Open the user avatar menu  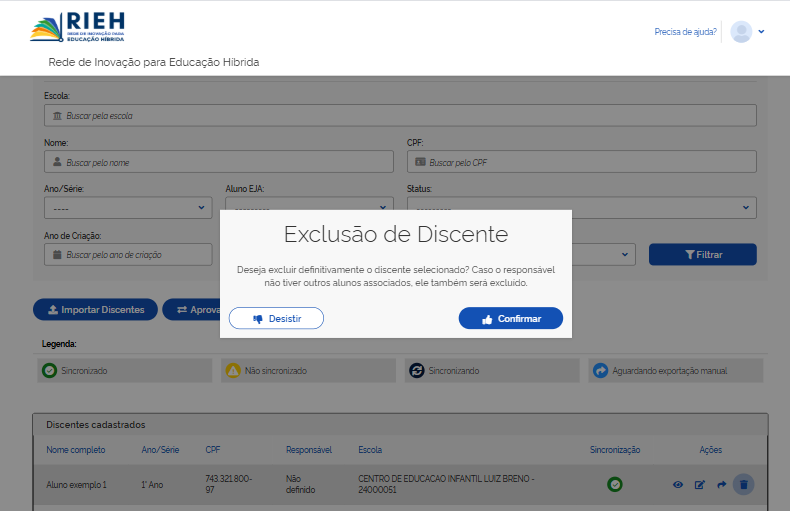746,32
